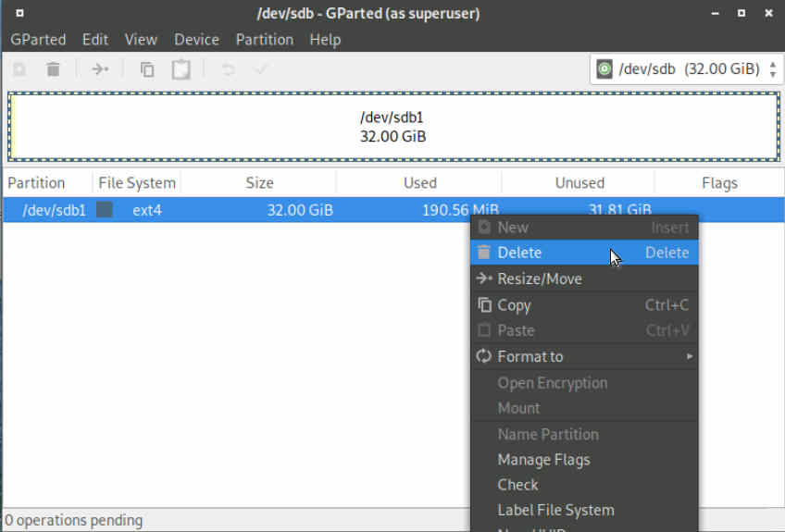
Task: Sort by the Unused column header
Action: coord(579,182)
